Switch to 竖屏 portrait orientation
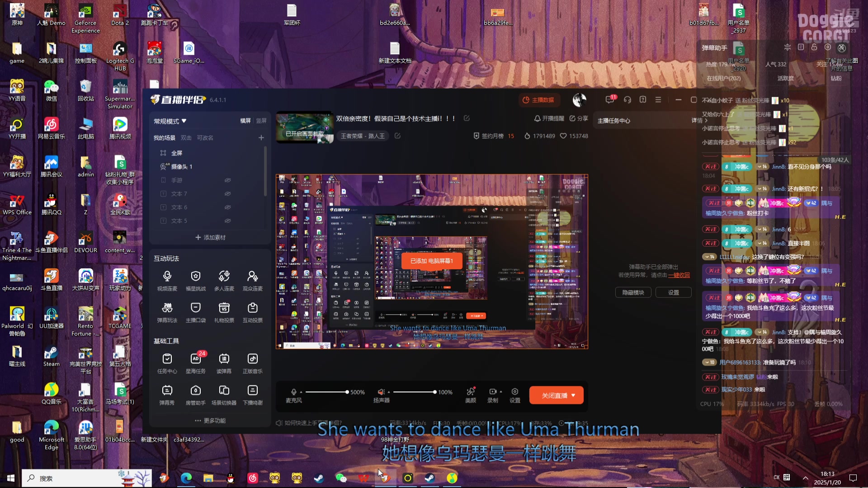 (x=261, y=121)
